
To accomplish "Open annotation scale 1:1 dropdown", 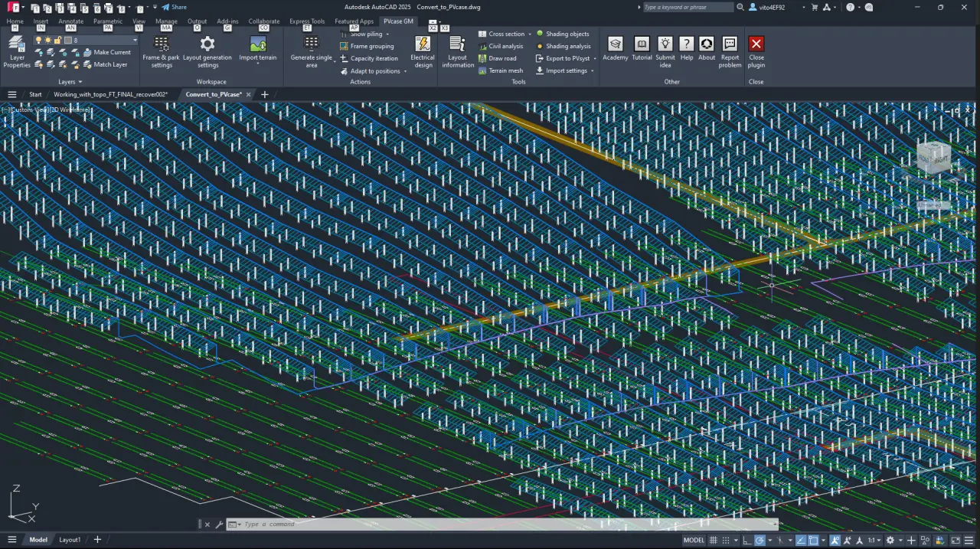I will [874, 540].
